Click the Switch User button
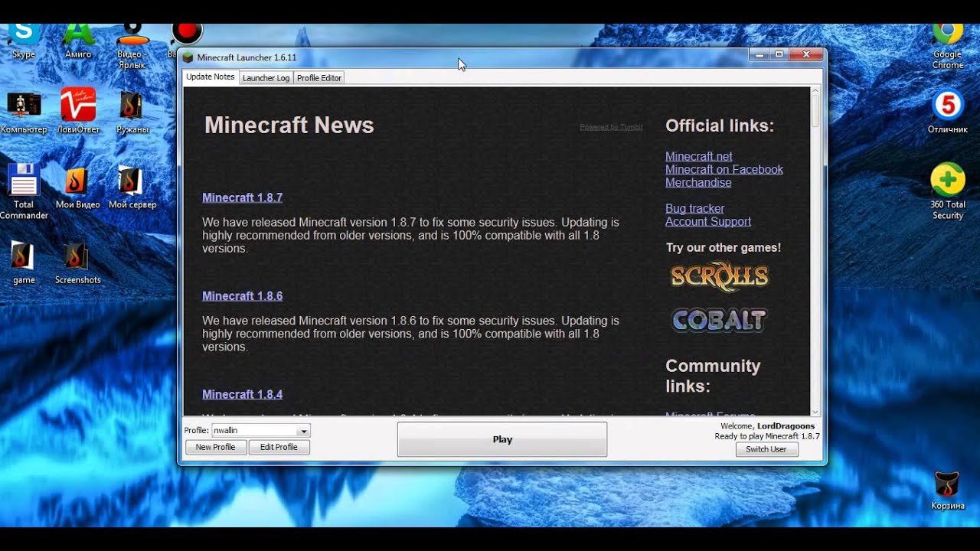 [x=766, y=449]
